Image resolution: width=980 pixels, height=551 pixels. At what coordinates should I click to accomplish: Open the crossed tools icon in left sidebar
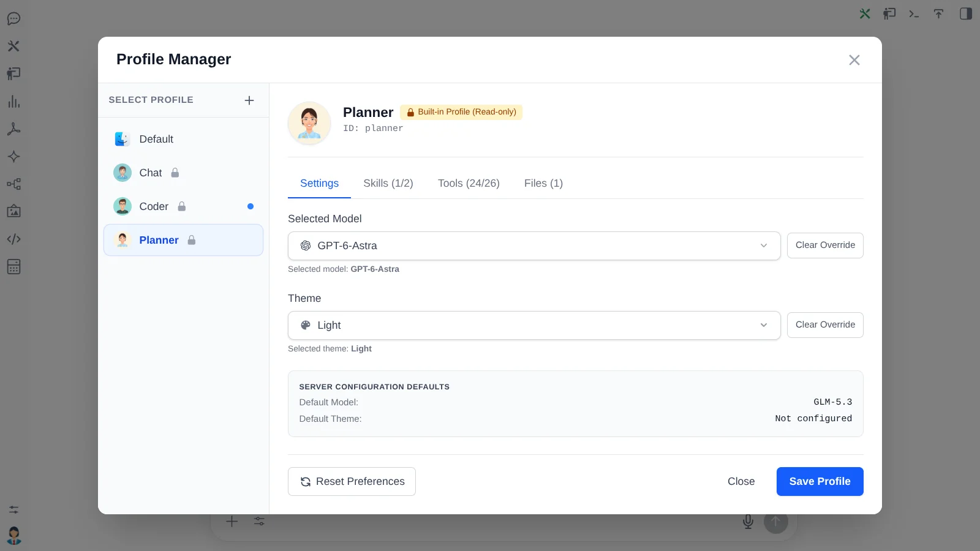pyautogui.click(x=13, y=46)
